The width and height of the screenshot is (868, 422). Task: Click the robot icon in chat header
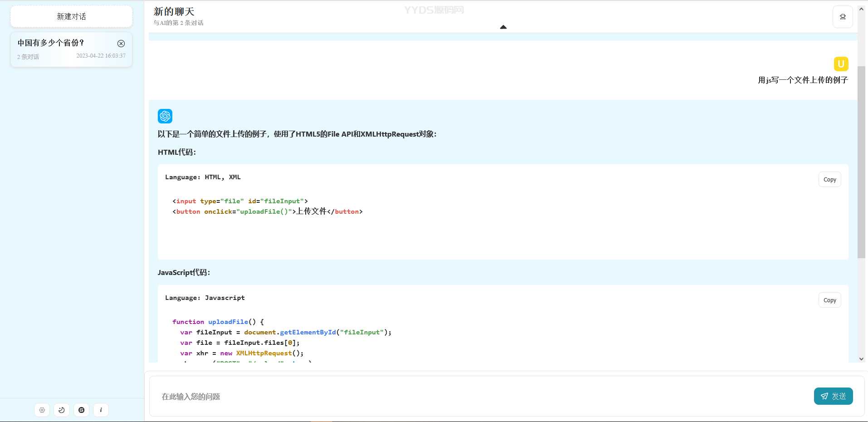coord(843,17)
